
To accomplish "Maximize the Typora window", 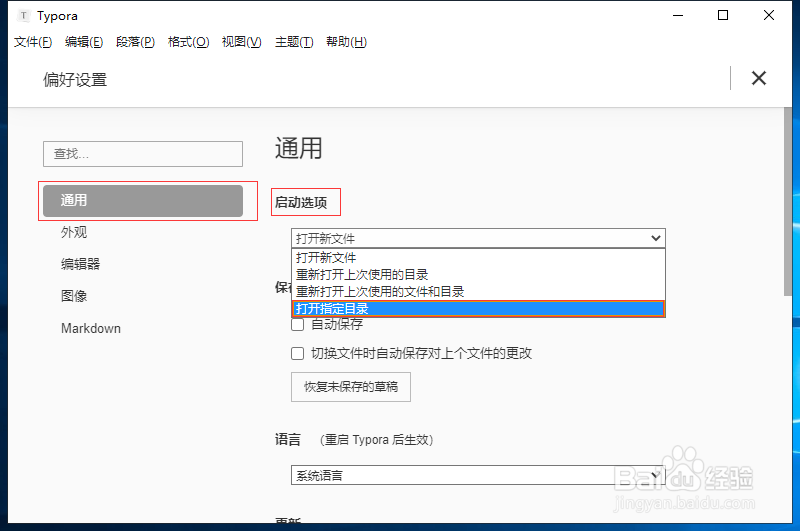I will [x=722, y=15].
